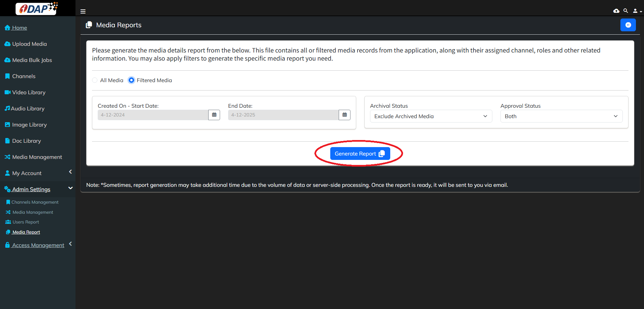Open the Approval Status dropdown
This screenshot has width=644, height=309.
click(561, 116)
